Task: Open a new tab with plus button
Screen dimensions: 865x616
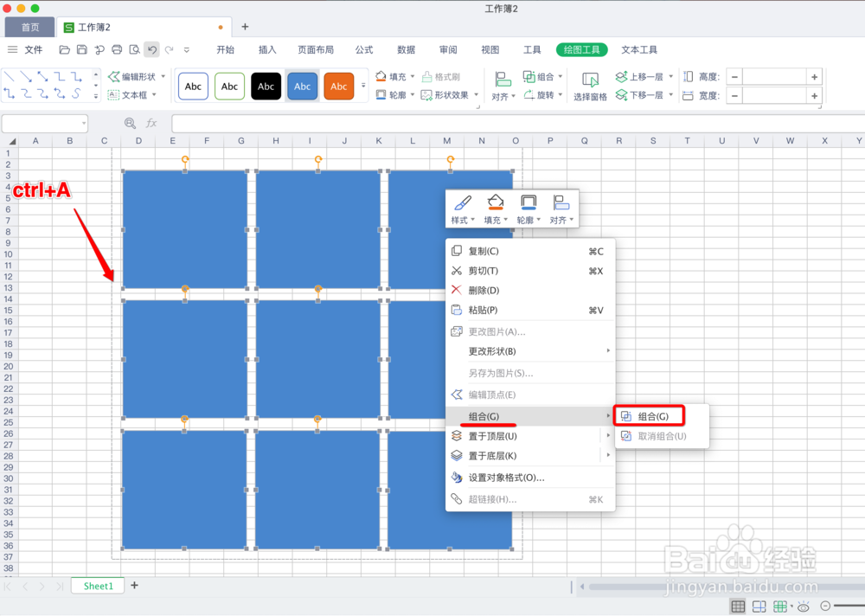Action: 245,27
